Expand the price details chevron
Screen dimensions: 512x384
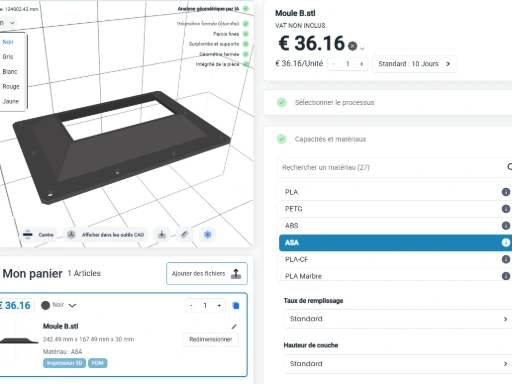point(362,49)
